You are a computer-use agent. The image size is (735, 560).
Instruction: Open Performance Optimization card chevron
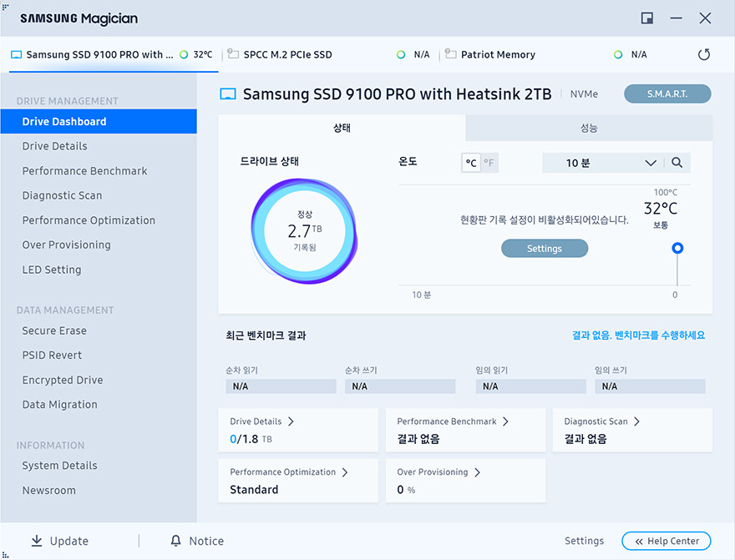[x=345, y=472]
